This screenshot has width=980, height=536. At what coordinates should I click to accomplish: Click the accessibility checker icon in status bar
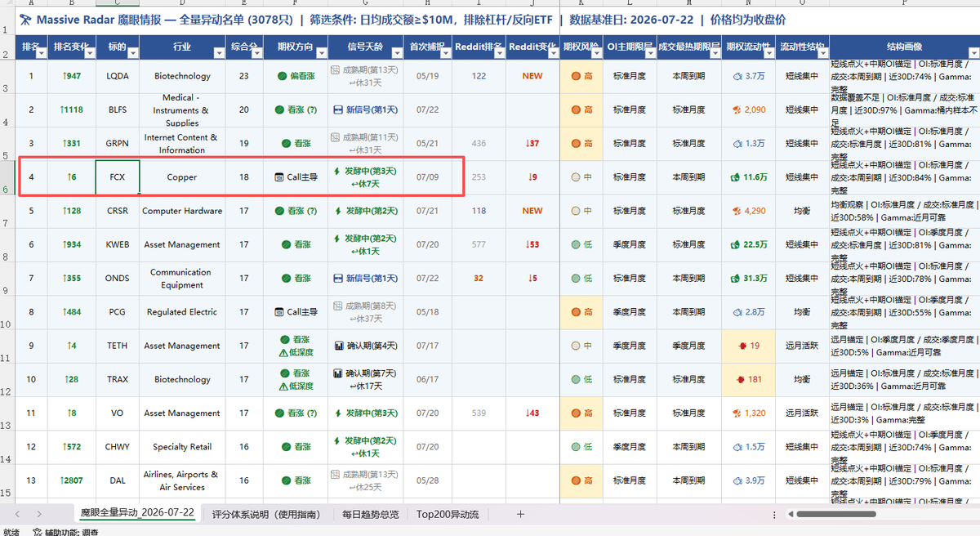point(36,532)
